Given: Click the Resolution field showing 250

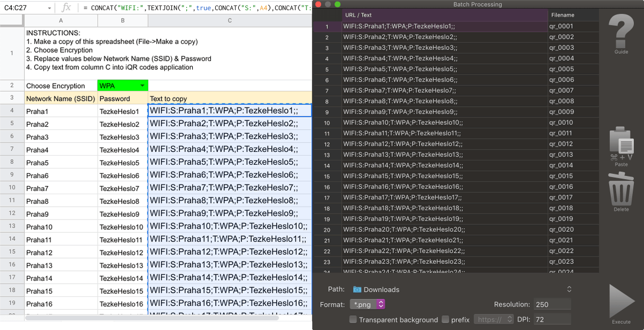Looking at the screenshot, I should tap(552, 304).
